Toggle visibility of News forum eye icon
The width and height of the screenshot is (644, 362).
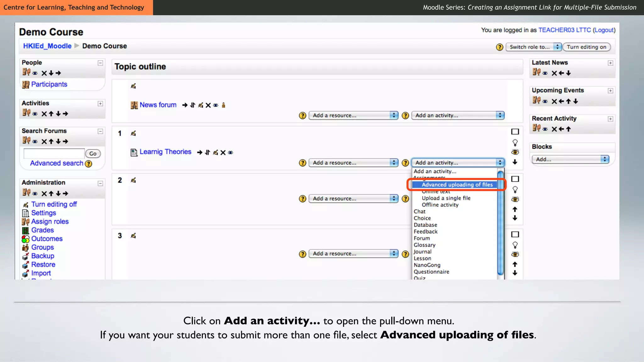point(215,105)
